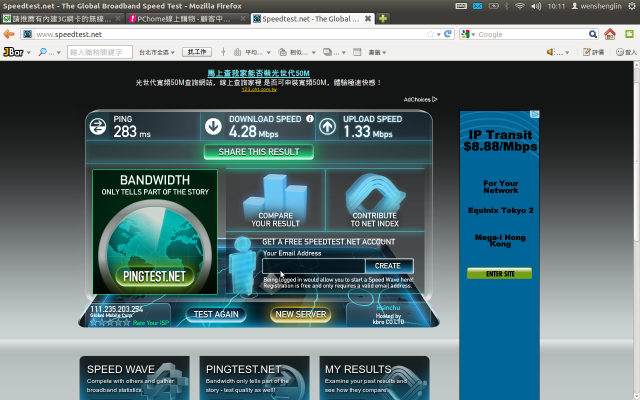
Task: Focus the Your Email Address field
Action: [x=313, y=266]
